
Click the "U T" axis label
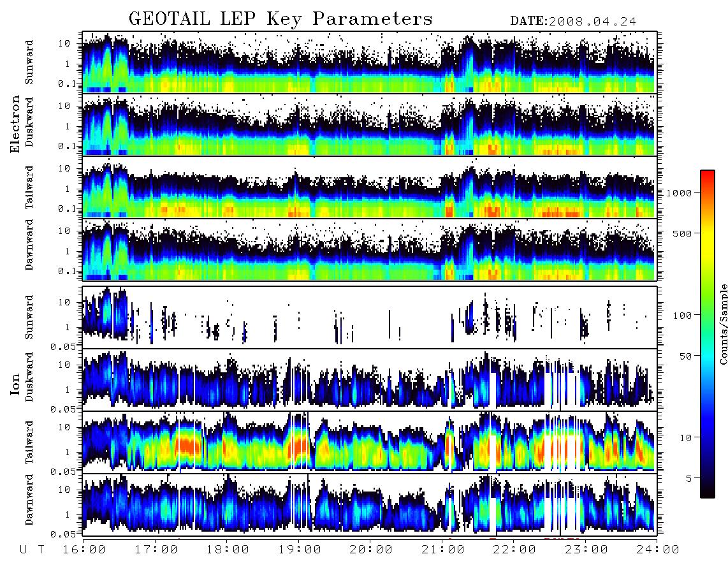point(33,550)
